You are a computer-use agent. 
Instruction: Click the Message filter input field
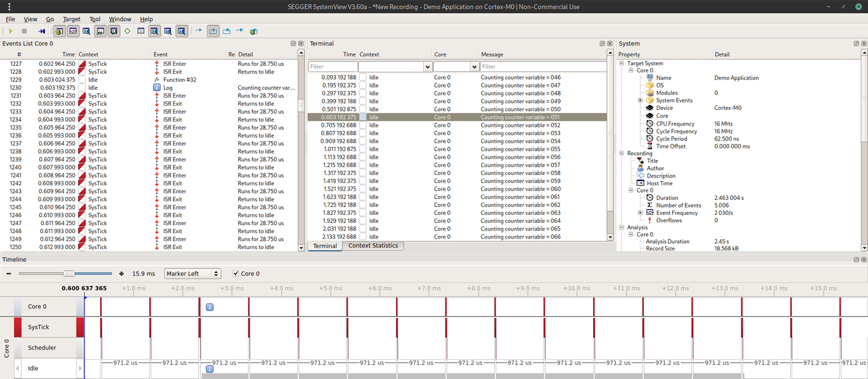tap(542, 66)
